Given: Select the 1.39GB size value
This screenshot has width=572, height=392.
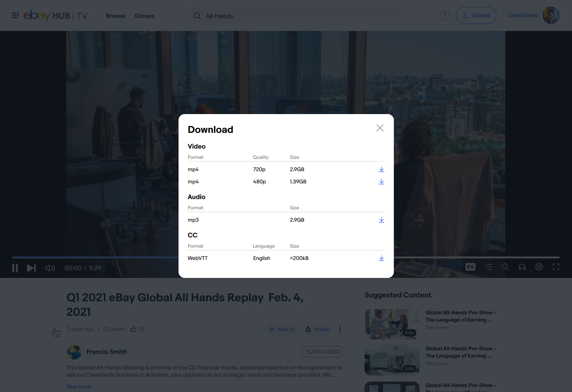Looking at the screenshot, I should [x=298, y=181].
